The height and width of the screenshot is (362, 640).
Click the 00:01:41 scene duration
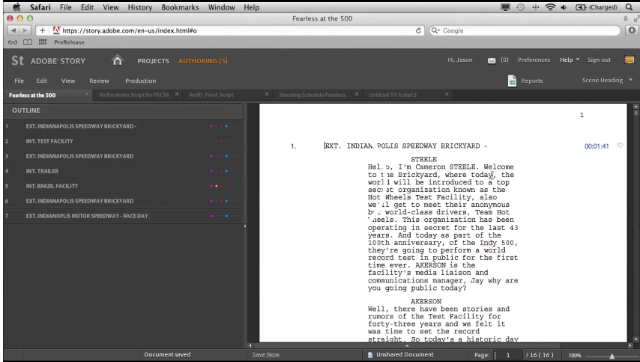pos(596,146)
